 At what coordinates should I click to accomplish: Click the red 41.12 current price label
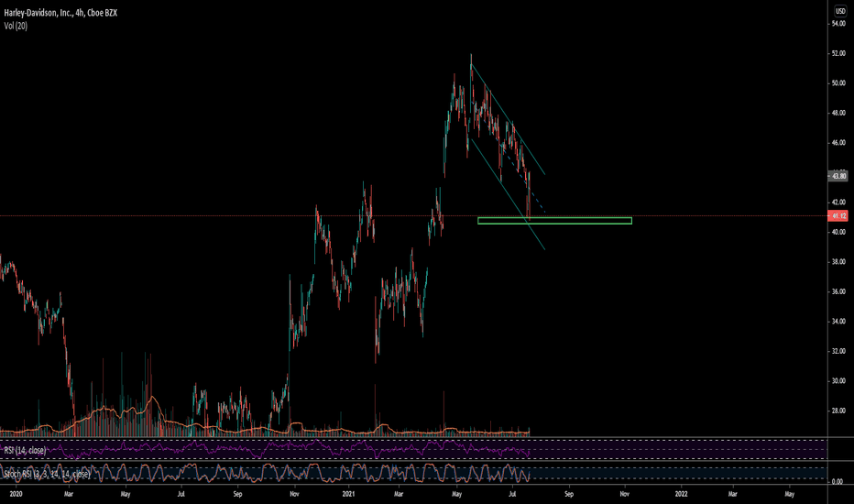point(838,216)
